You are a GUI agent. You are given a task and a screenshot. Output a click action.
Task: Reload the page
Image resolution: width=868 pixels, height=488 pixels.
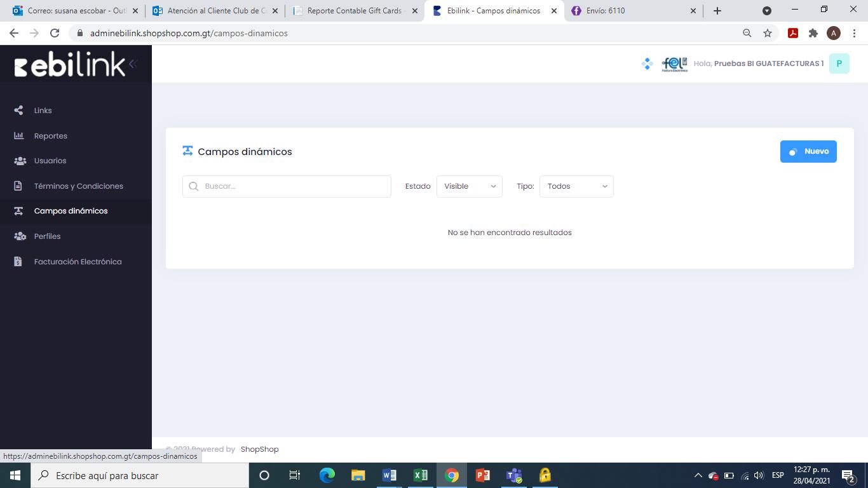pyautogui.click(x=55, y=33)
